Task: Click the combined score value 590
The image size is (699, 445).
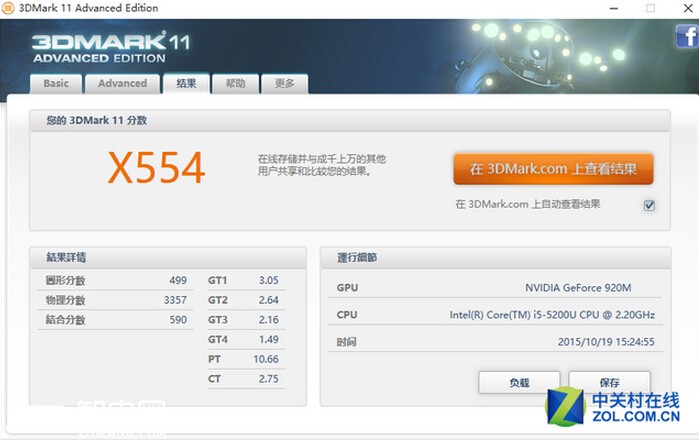Action: click(x=178, y=320)
